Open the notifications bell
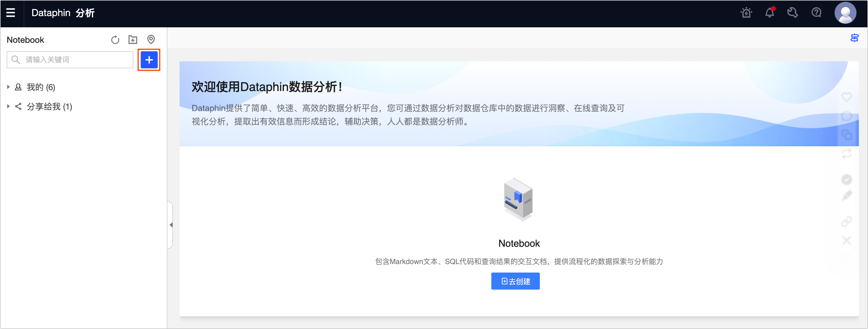This screenshot has height=329, width=868. click(x=770, y=13)
